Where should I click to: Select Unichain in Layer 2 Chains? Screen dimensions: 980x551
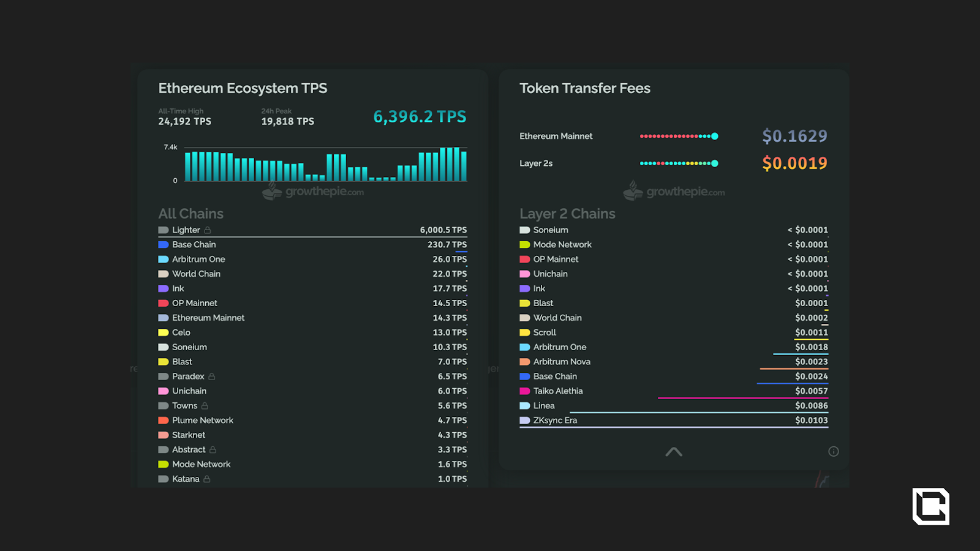(674, 274)
